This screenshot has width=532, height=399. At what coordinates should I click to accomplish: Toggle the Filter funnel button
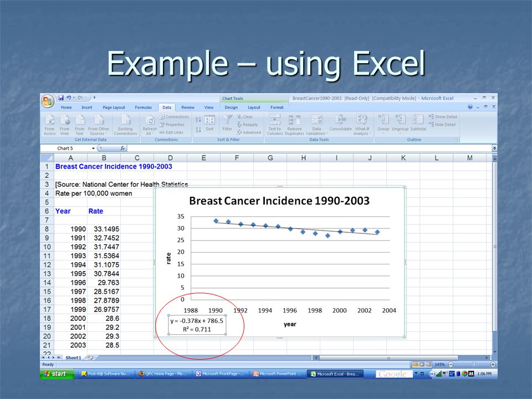click(227, 124)
